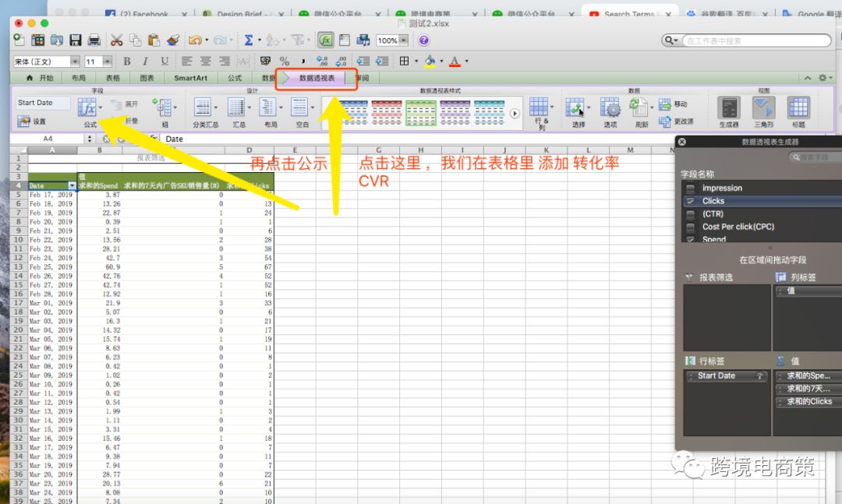Screen dimensions: 842x504
Task: Click the Paste clipboard icon
Action: click(x=154, y=40)
